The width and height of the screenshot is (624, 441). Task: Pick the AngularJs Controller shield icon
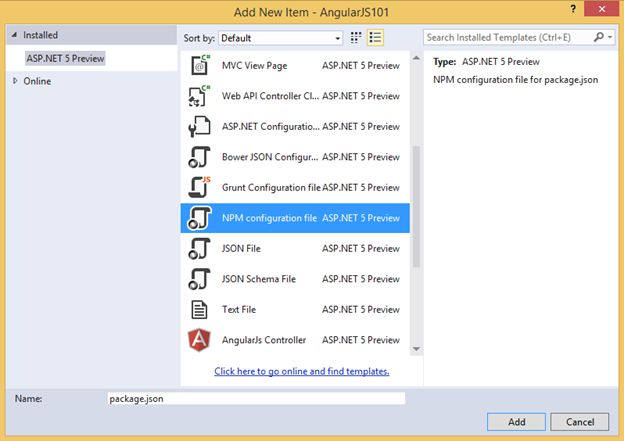pos(199,340)
